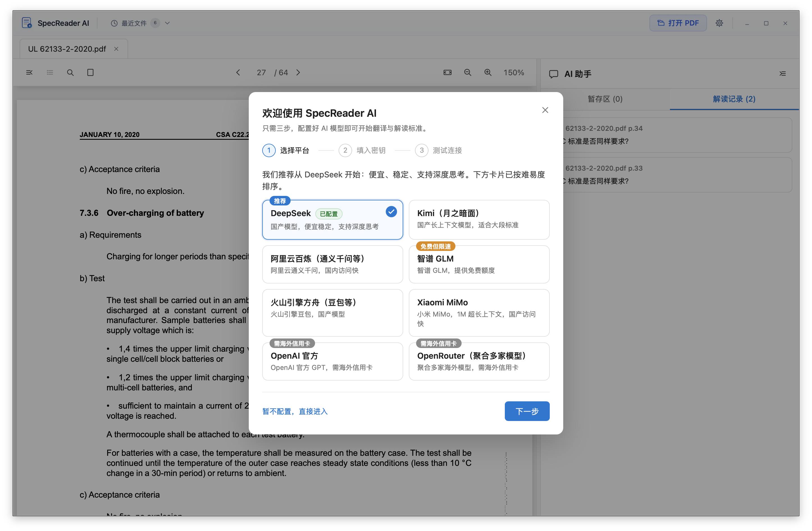Open the recent files clock icon
This screenshot has width=812, height=531.
pos(114,23)
